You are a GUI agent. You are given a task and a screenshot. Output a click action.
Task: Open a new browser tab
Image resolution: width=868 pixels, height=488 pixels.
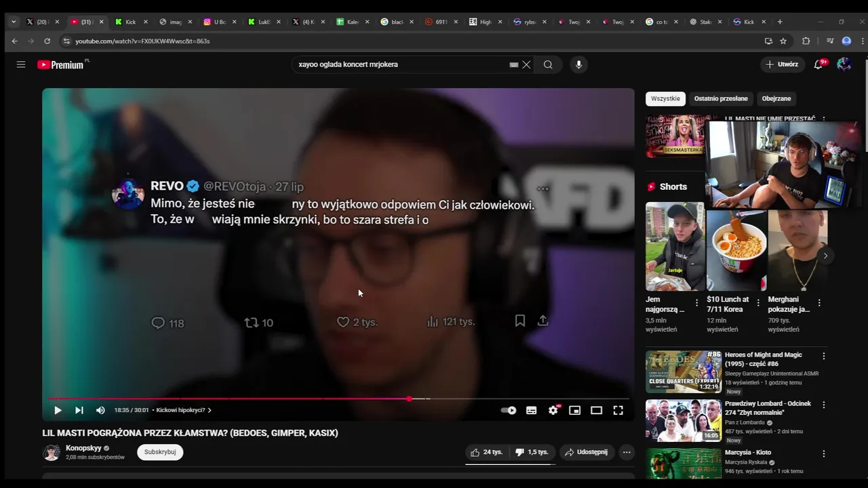pos(780,22)
